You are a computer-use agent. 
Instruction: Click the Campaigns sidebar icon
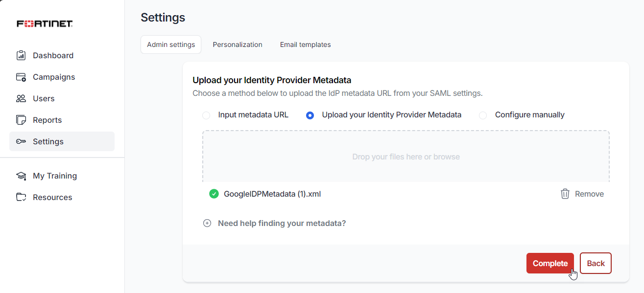(21, 77)
